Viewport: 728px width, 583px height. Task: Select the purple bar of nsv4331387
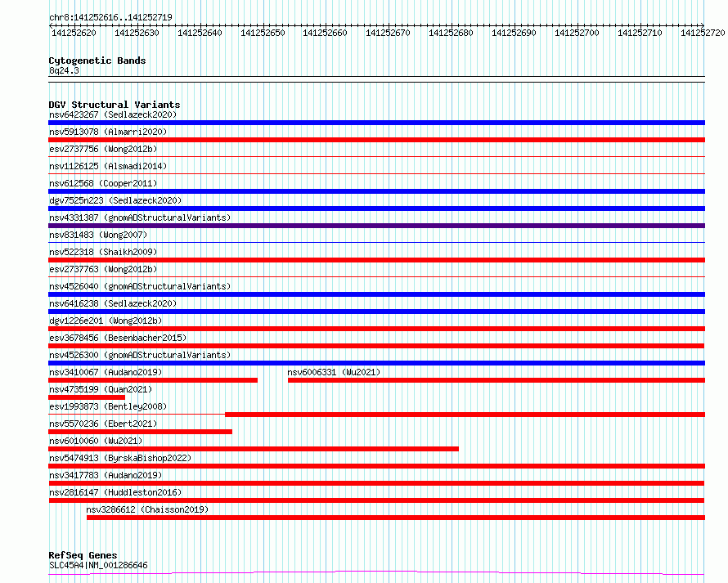(x=376, y=226)
